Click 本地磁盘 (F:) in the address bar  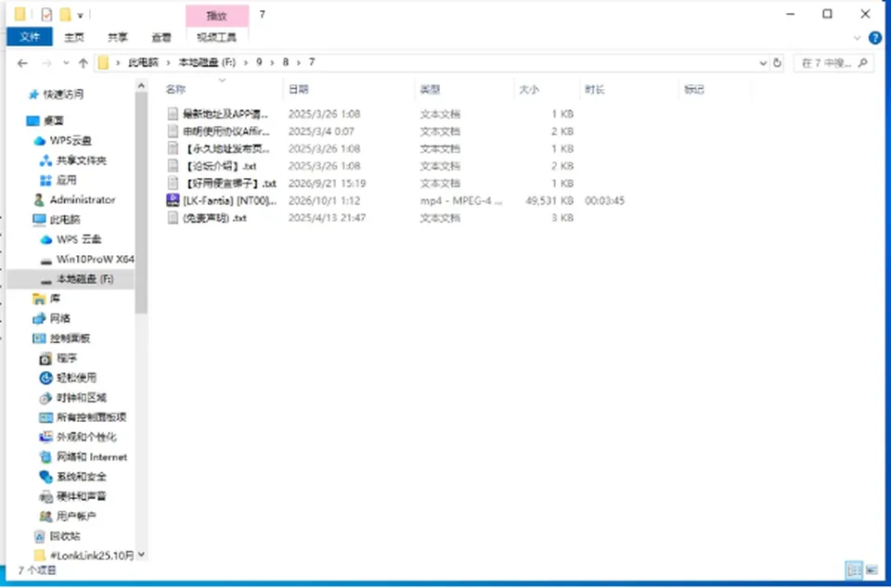(207, 62)
